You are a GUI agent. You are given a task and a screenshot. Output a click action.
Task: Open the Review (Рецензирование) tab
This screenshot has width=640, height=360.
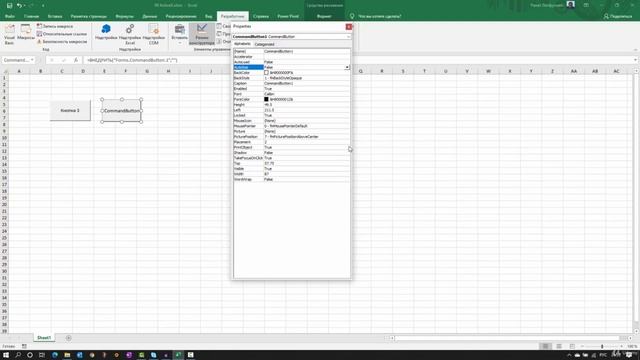tap(181, 16)
